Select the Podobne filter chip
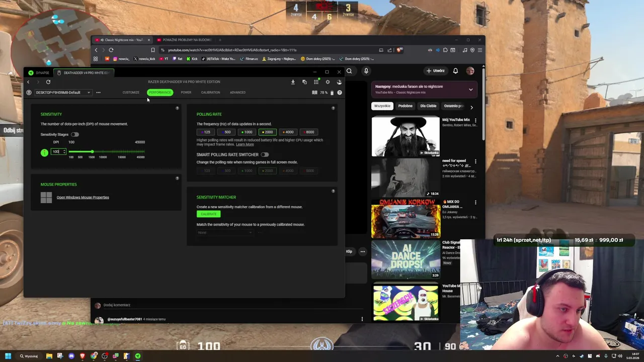 click(405, 106)
